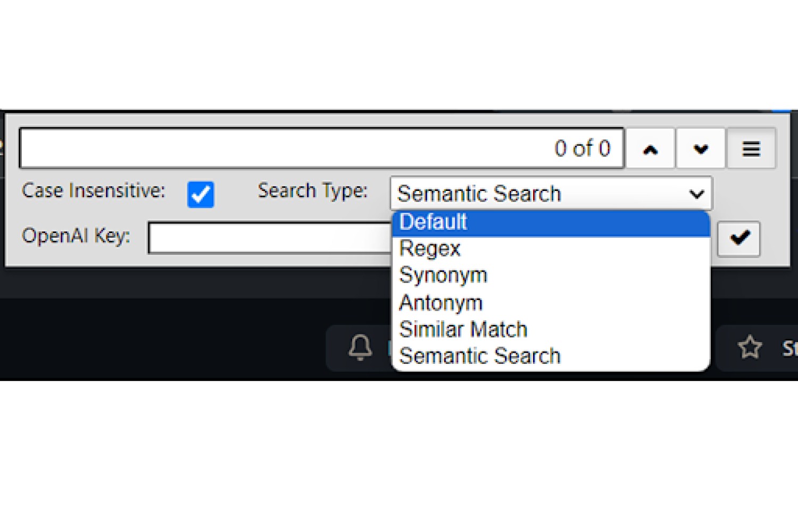Confirm OpenAI key with checkmark button
The image size is (798, 532).
[739, 238]
